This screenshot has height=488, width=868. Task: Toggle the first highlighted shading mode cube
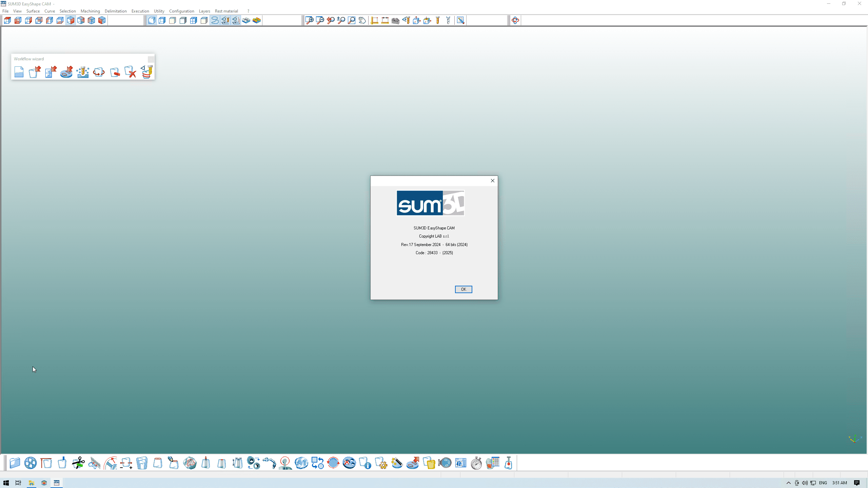(x=152, y=20)
